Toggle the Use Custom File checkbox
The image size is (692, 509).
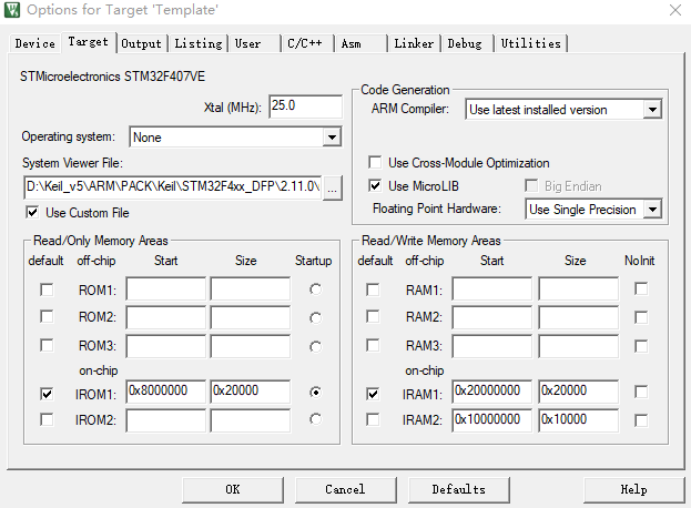point(32,212)
